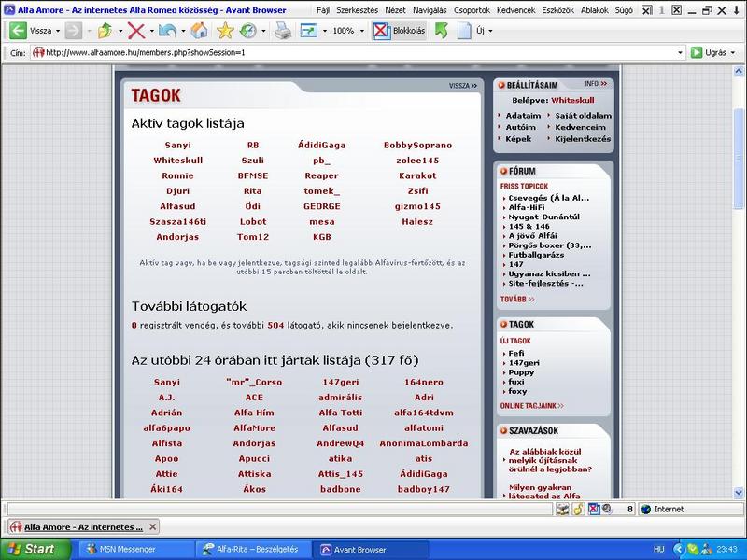
Task: Click in the address bar URL field
Action: pos(355,52)
